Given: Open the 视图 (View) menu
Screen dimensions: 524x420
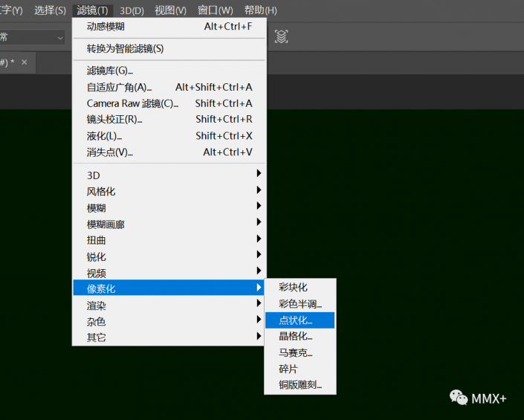Looking at the screenshot, I should [170, 10].
